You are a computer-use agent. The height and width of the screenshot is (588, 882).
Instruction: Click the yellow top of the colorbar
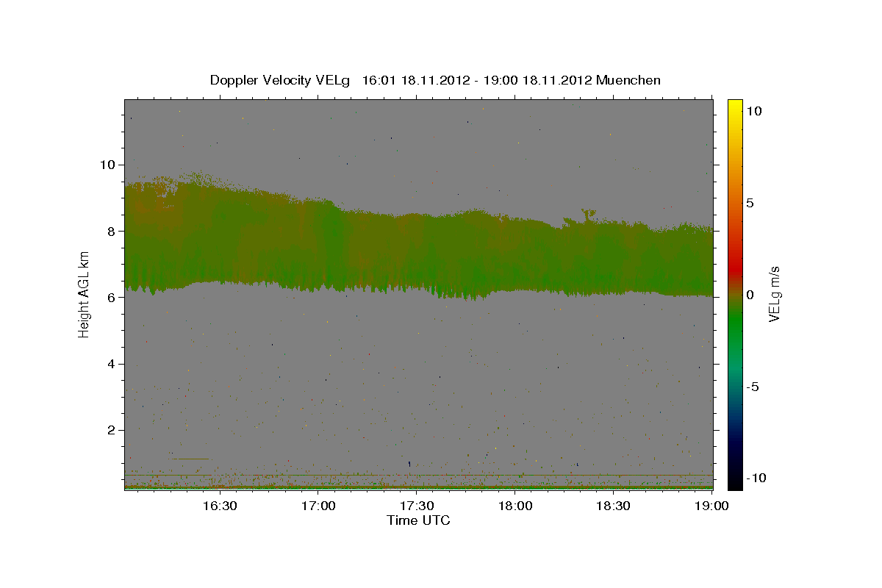tap(735, 107)
